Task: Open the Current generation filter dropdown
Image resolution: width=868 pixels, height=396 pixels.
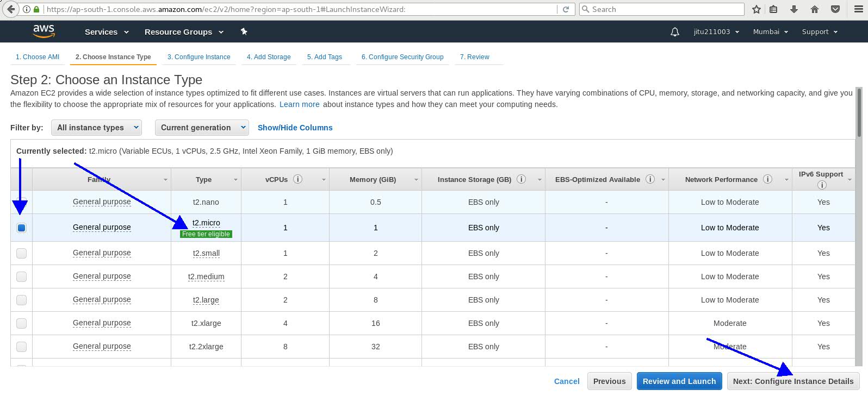Action: 202,128
